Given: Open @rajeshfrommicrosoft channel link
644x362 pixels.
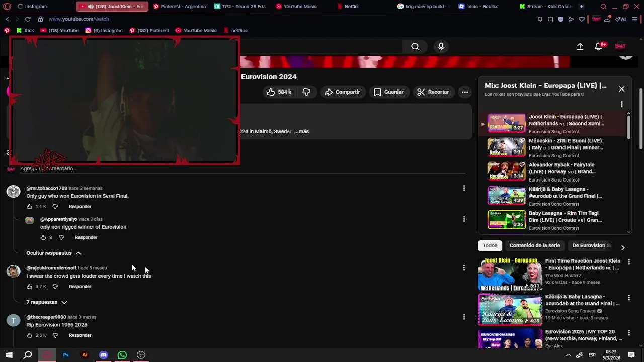Looking at the screenshot, I should pyautogui.click(x=51, y=268).
